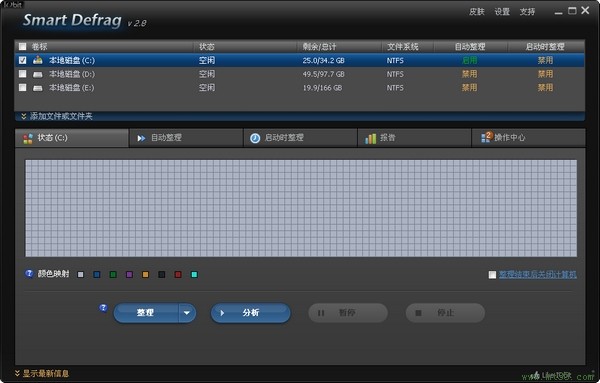Check the 本地磁盘 (E:) checkbox
This screenshot has width=600, height=383.
pyautogui.click(x=23, y=88)
